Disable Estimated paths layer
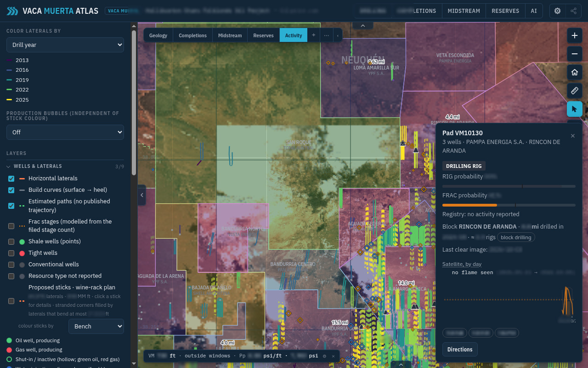The height and width of the screenshot is (368, 588). [x=11, y=206]
